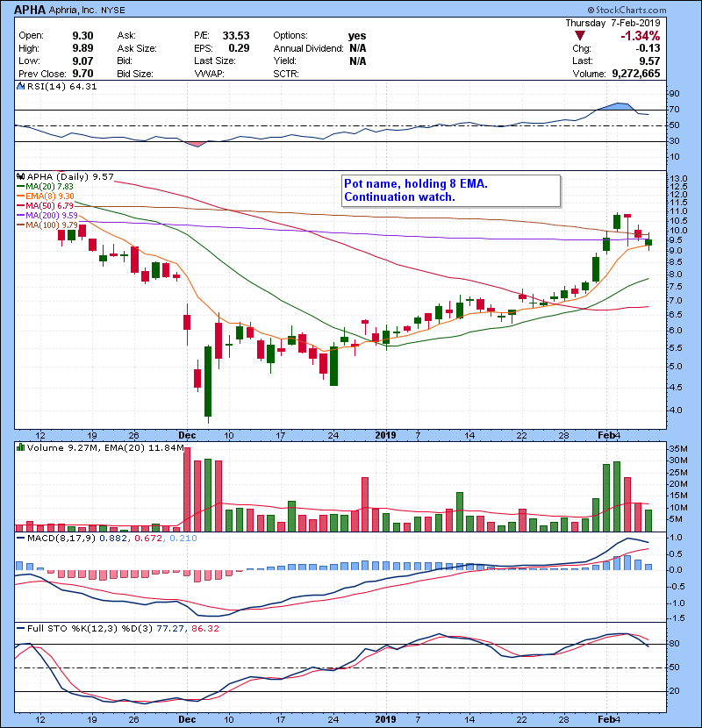Image resolution: width=702 pixels, height=728 pixels.
Task: Click the Chg value -0.13
Action: [x=648, y=48]
